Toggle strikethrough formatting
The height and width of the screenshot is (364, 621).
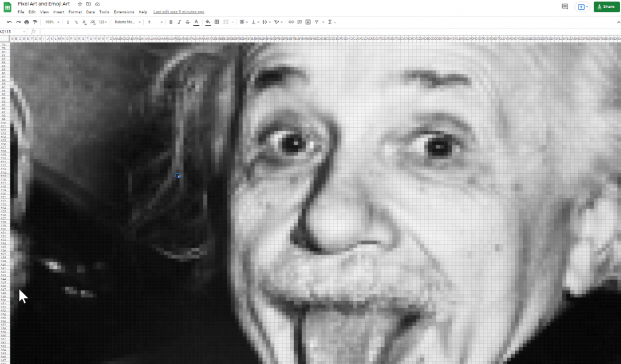coord(187,22)
